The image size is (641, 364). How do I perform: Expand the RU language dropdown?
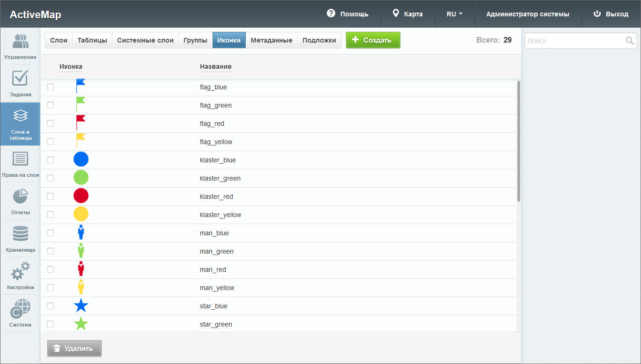tap(455, 14)
